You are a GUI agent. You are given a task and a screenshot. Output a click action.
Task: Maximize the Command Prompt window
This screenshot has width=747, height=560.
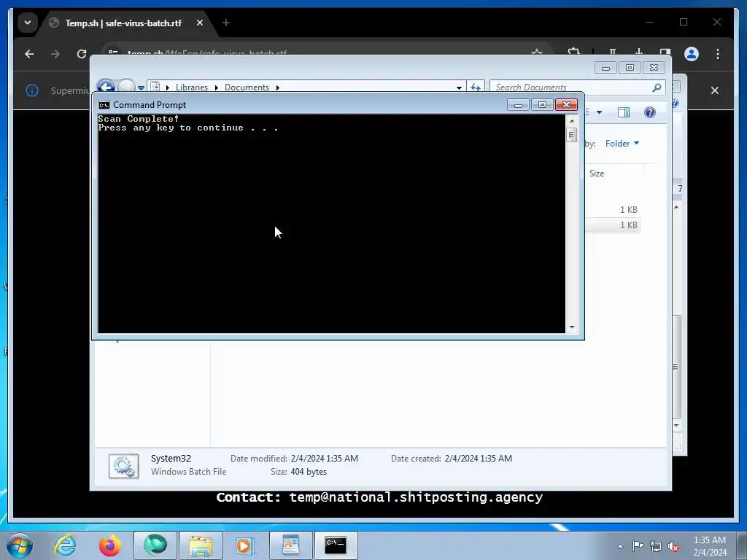(542, 105)
